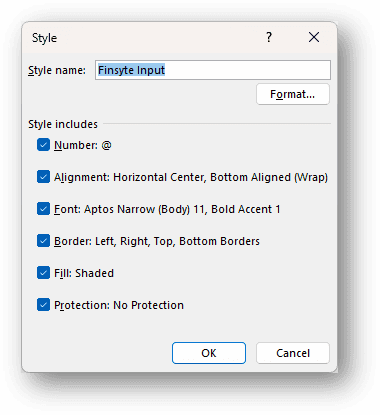This screenshot has width=380, height=415.
Task: Click inside the Style name text field
Action: pyautogui.click(x=213, y=70)
